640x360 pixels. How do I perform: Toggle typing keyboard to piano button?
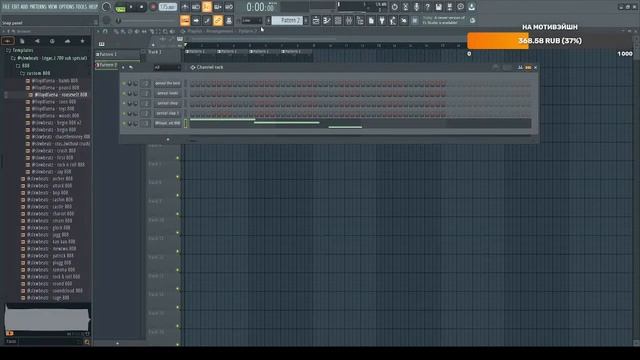pos(185,20)
